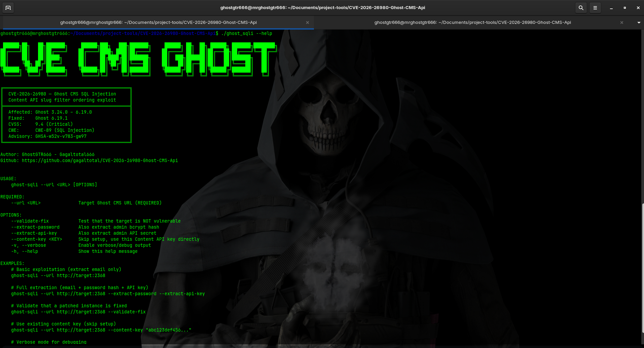Click the 'CVSS: 9.4 (Critical)' line
Viewport: 644px width, 348px height.
(41, 124)
